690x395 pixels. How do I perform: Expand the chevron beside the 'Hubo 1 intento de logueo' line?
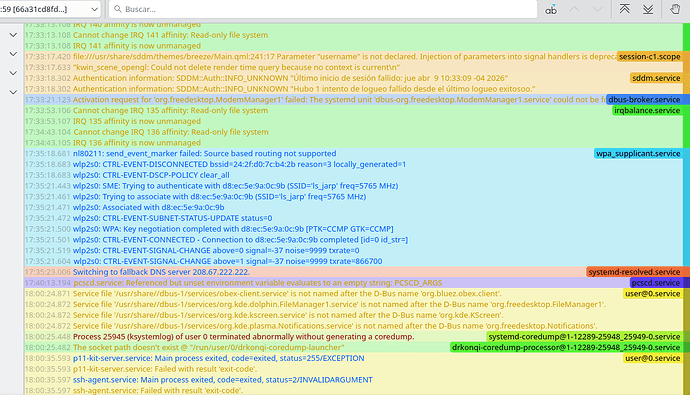coord(13,92)
